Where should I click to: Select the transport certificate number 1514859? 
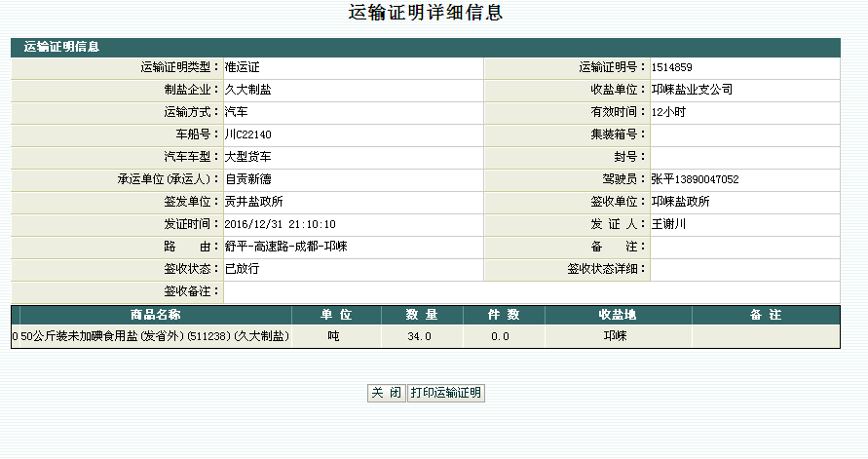(672, 67)
